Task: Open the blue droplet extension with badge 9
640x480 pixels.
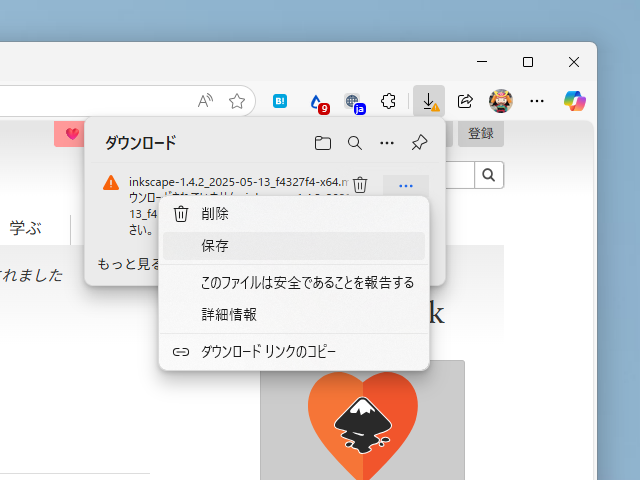Action: click(x=319, y=102)
